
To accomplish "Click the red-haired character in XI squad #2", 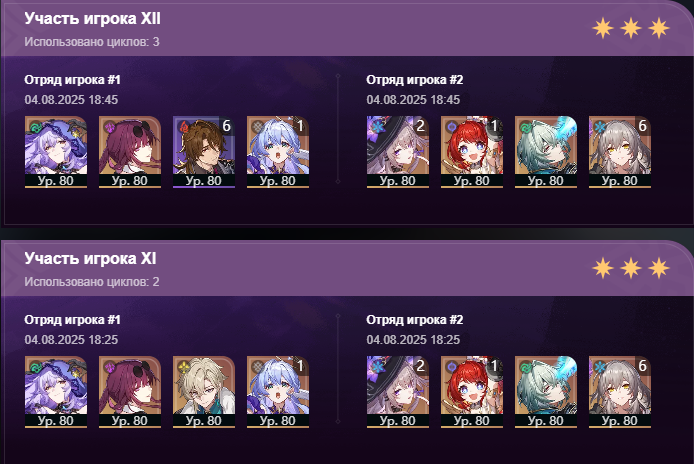I will tap(472, 392).
